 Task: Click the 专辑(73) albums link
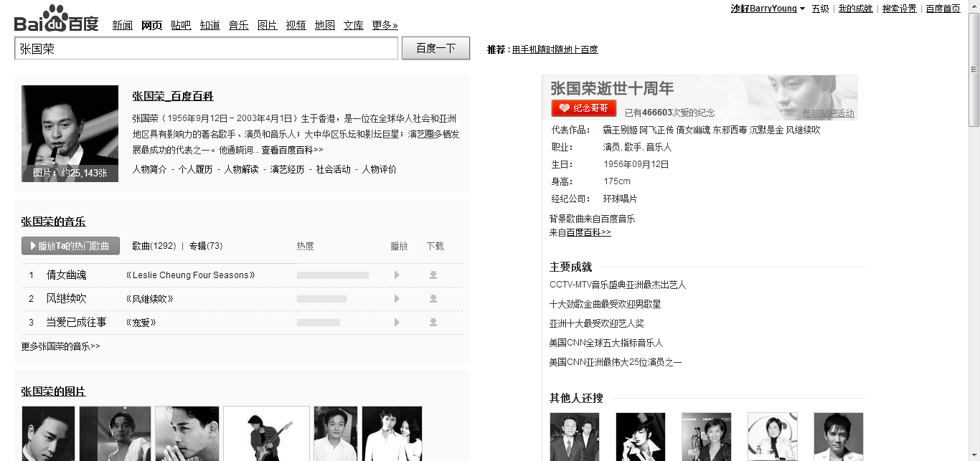[x=206, y=246]
